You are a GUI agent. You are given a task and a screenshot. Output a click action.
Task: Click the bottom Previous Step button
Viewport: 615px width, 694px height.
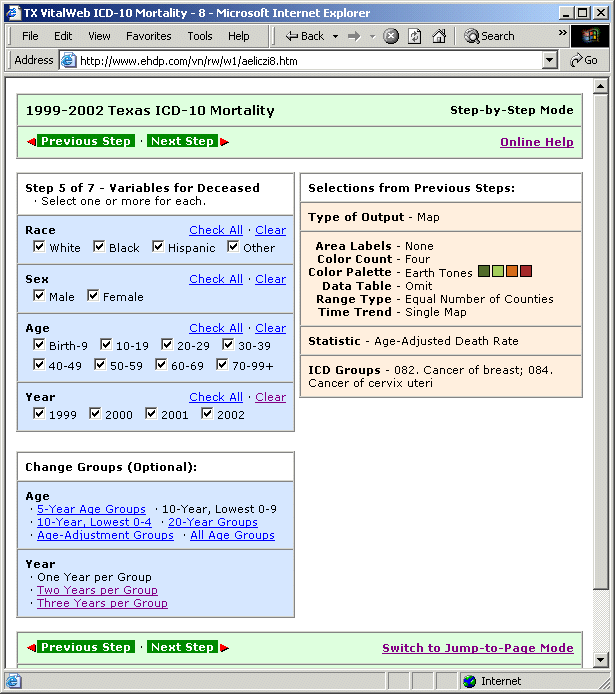tap(85, 647)
